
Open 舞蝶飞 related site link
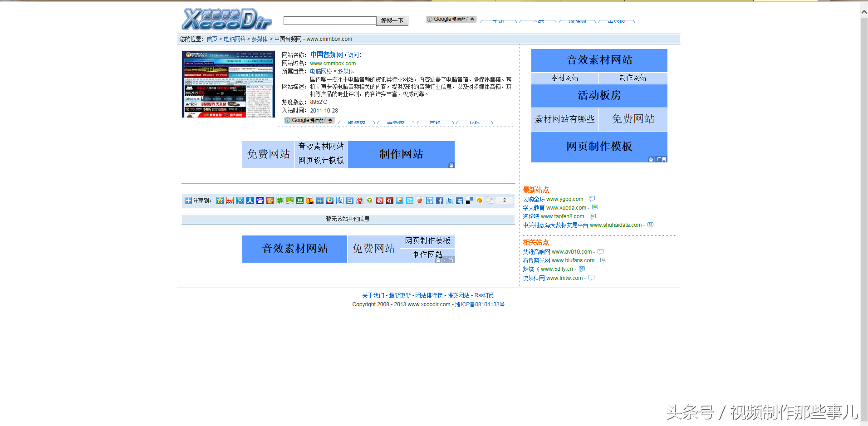pyautogui.click(x=531, y=269)
